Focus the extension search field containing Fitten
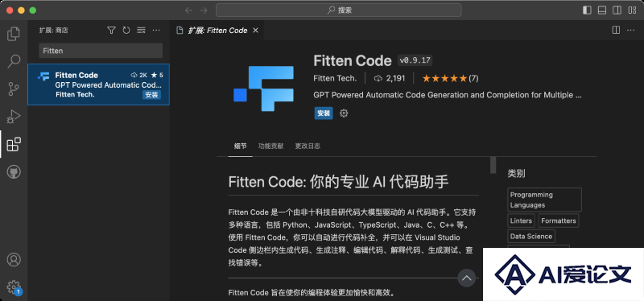This screenshot has width=644, height=301. 101,51
